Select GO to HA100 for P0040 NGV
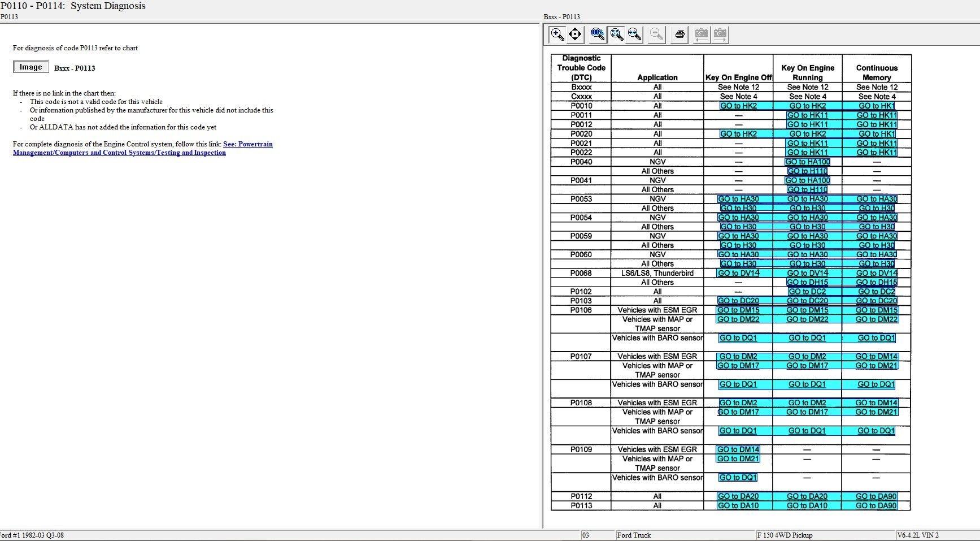The height and width of the screenshot is (541, 980). pyautogui.click(x=807, y=162)
